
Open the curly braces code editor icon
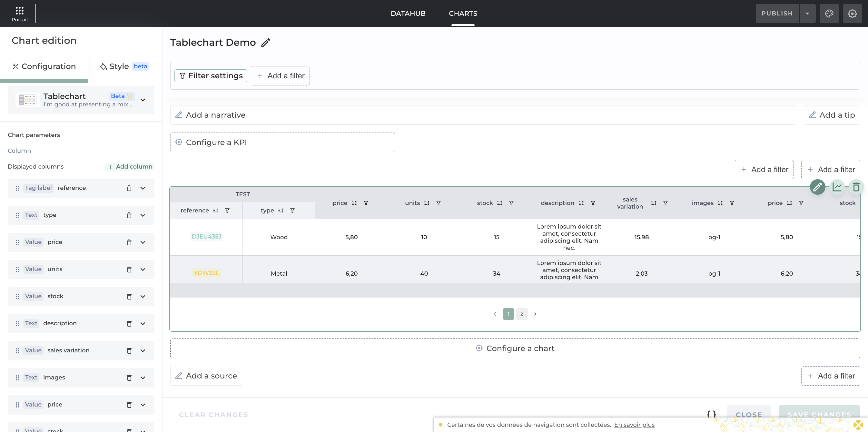click(711, 414)
